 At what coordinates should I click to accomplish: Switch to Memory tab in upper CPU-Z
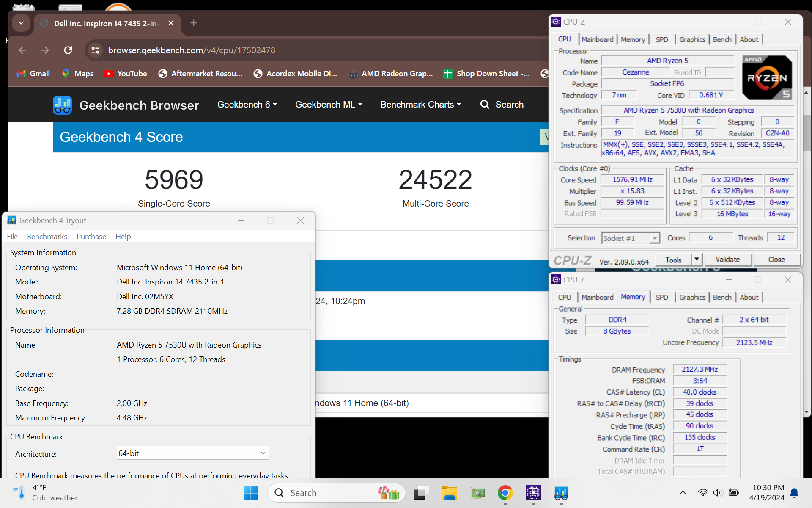point(633,39)
